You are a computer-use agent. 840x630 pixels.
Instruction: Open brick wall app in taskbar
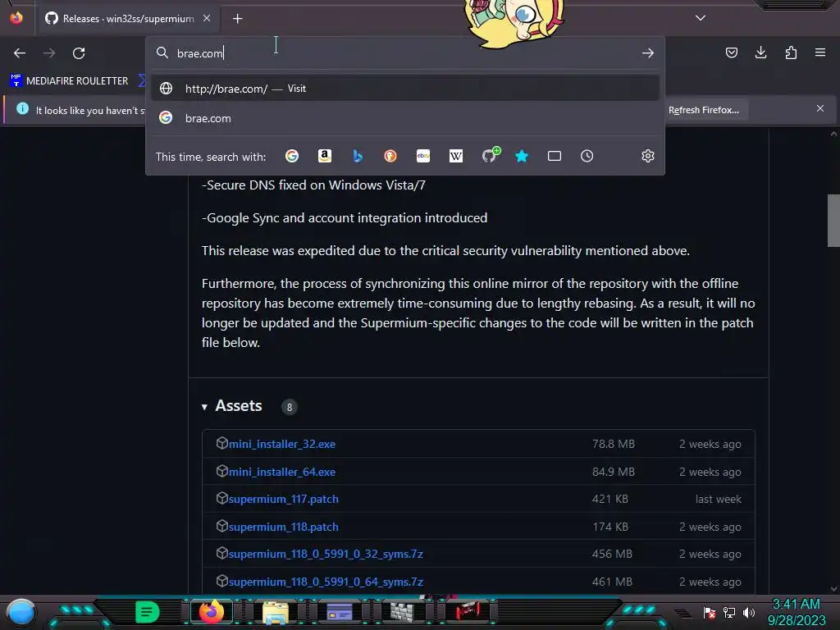click(x=402, y=612)
